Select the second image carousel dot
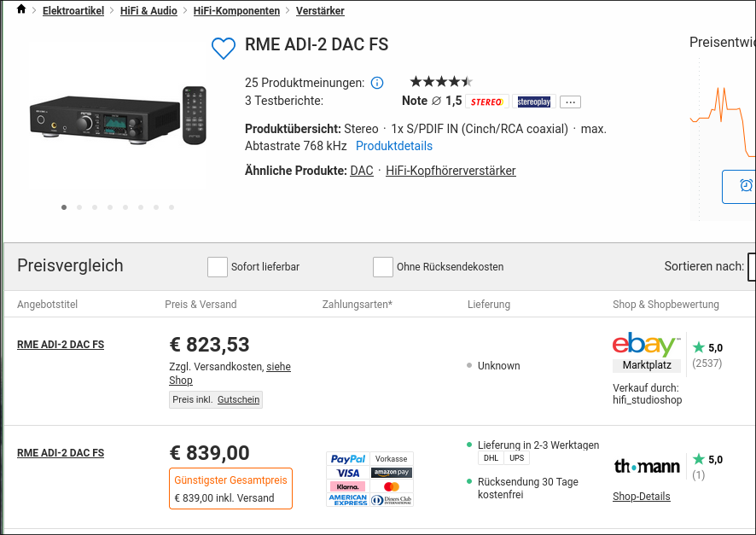 pos(79,207)
